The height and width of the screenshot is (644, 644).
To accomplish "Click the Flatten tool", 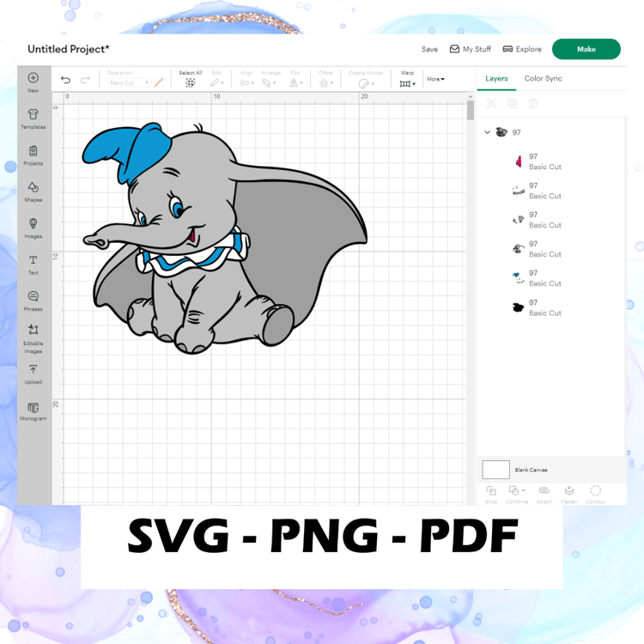I will coord(568,495).
